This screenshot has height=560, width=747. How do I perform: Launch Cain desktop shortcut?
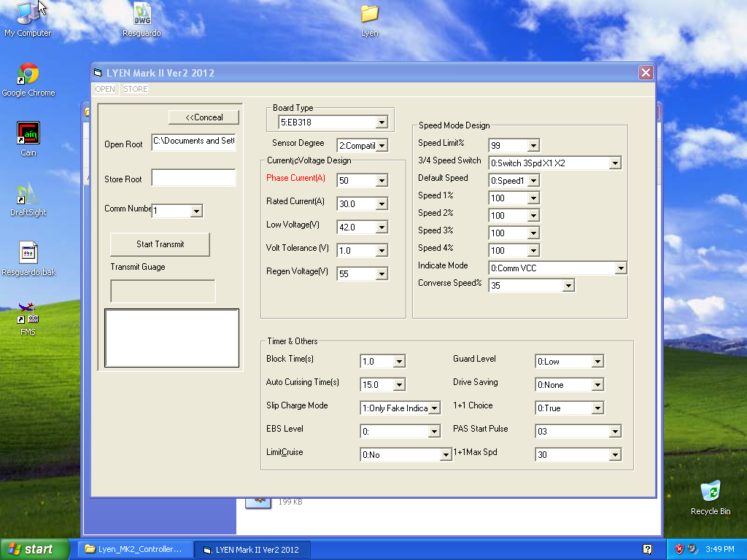pyautogui.click(x=28, y=139)
